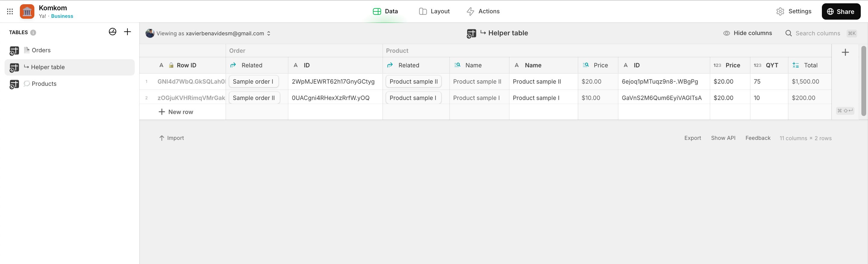Add a new table with plus icon

tap(127, 32)
